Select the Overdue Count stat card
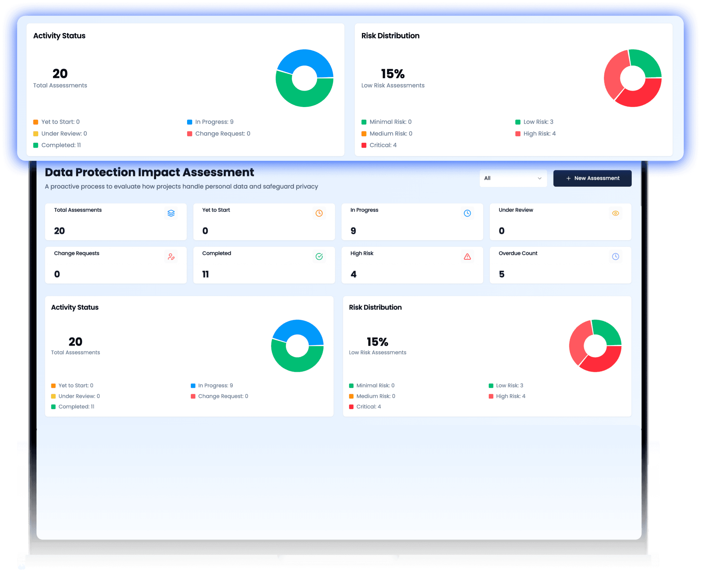The image size is (701, 588). click(560, 265)
